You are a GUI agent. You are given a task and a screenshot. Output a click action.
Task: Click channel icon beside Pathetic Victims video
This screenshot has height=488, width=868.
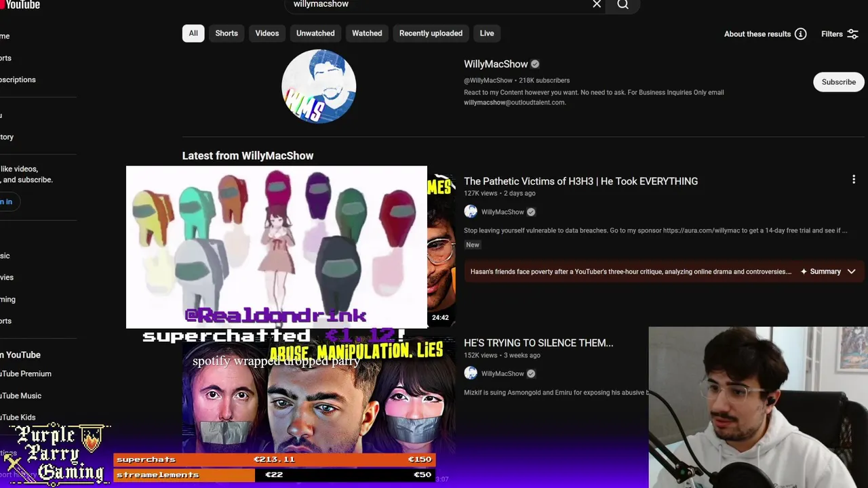(471, 211)
